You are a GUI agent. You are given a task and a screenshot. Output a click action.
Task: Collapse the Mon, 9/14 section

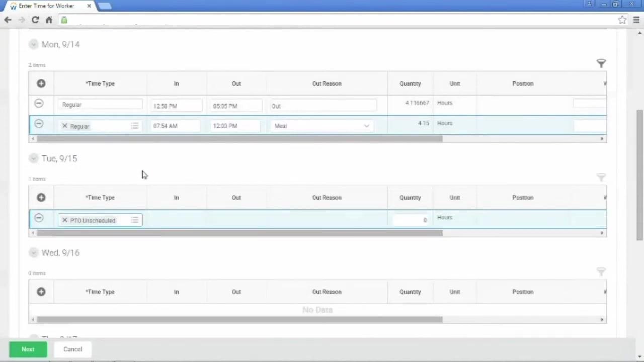pyautogui.click(x=33, y=44)
